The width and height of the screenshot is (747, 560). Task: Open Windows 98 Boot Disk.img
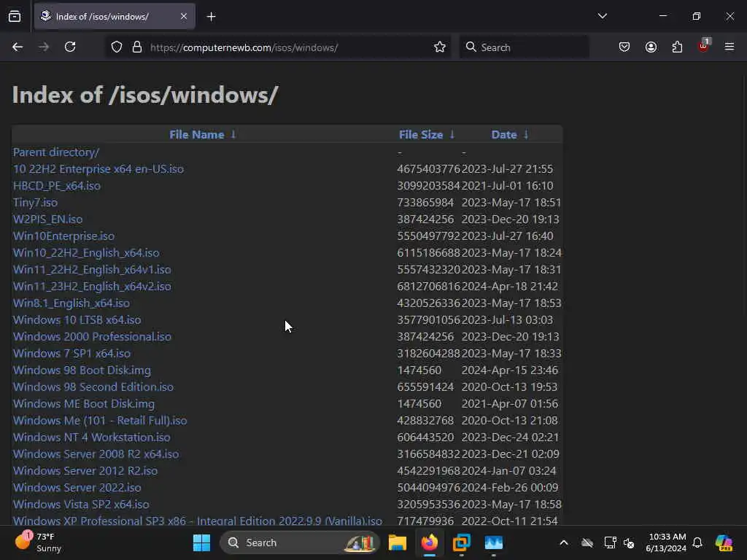coord(82,370)
